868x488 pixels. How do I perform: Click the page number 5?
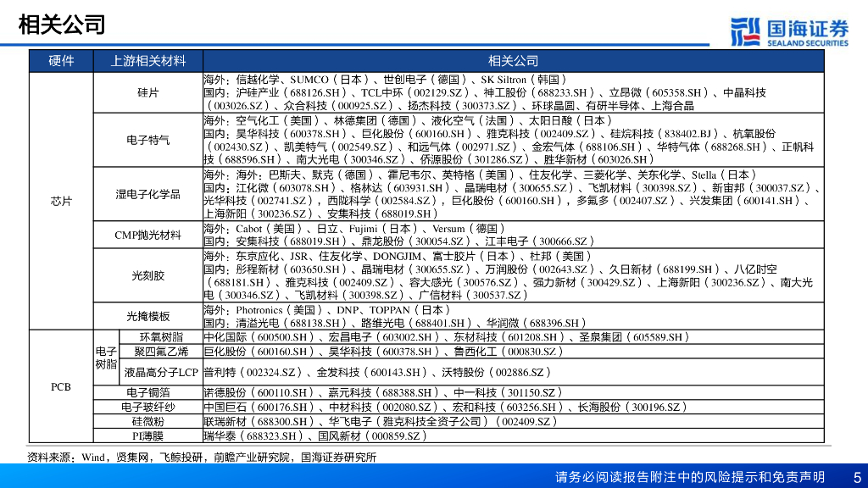(858, 477)
